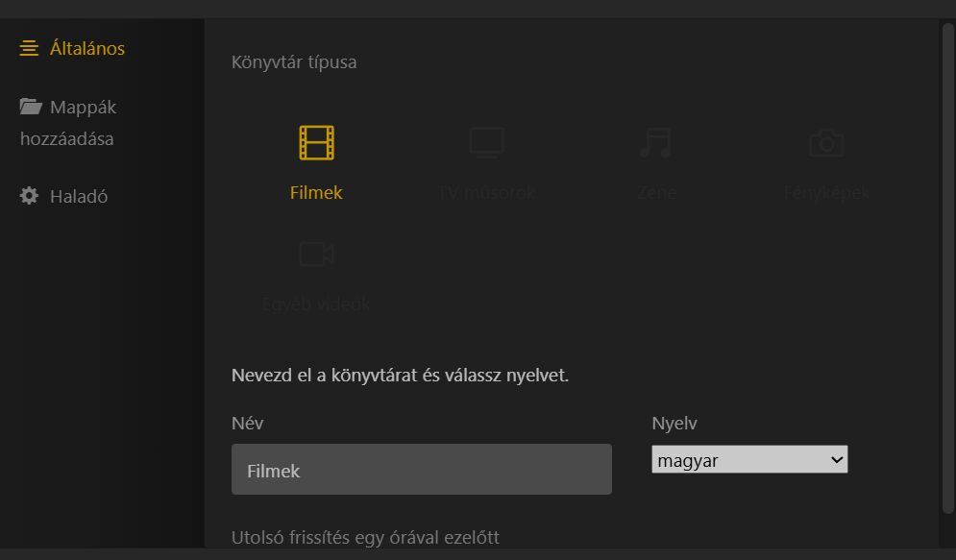Screen dimensions: 956x560
Task: Click the Általános list icon in sidebar
Action: (x=29, y=48)
